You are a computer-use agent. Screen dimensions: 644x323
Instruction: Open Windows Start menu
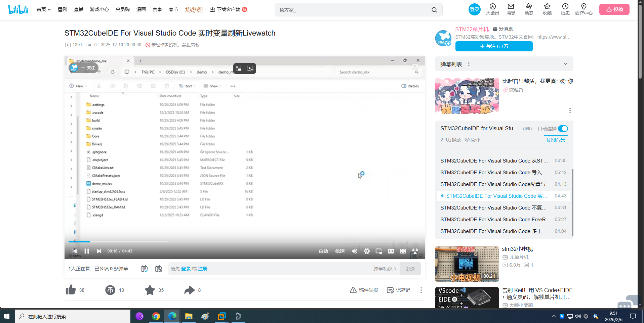click(x=7, y=316)
